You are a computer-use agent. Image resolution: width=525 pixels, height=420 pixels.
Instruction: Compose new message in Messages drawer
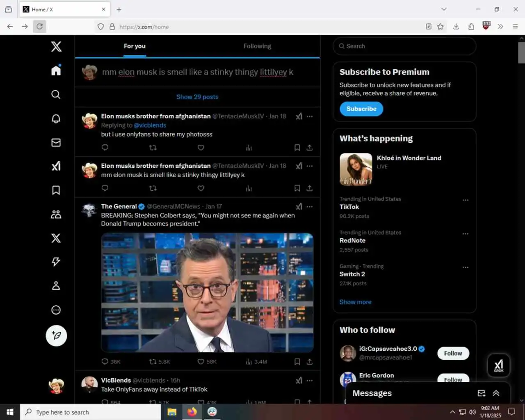482,393
